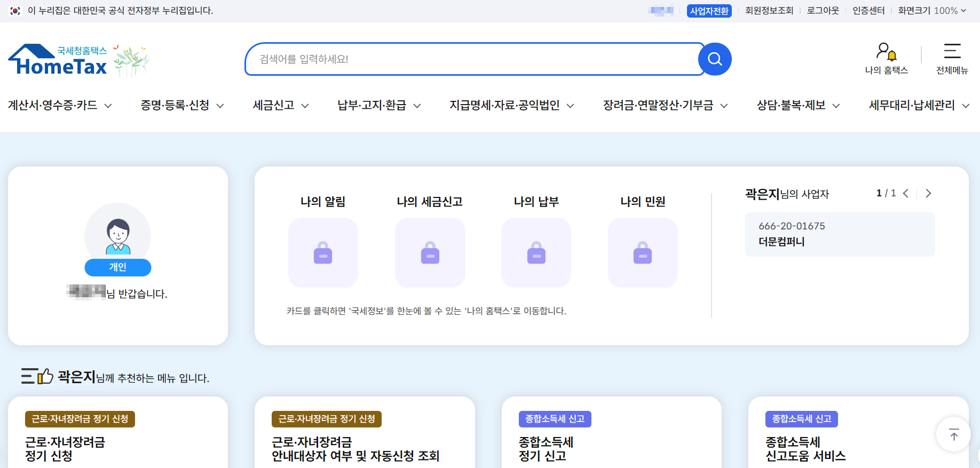Click 나의 납부 heading
980x468 pixels.
click(536, 202)
